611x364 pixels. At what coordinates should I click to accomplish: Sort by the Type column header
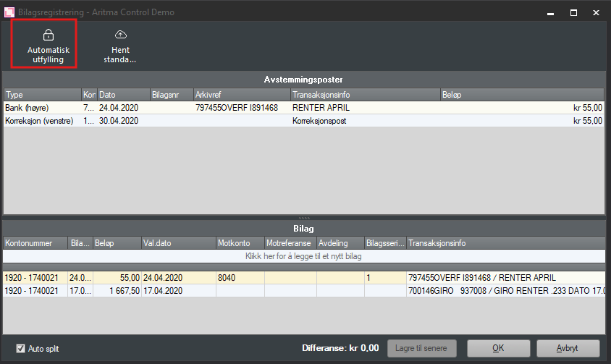pos(42,95)
